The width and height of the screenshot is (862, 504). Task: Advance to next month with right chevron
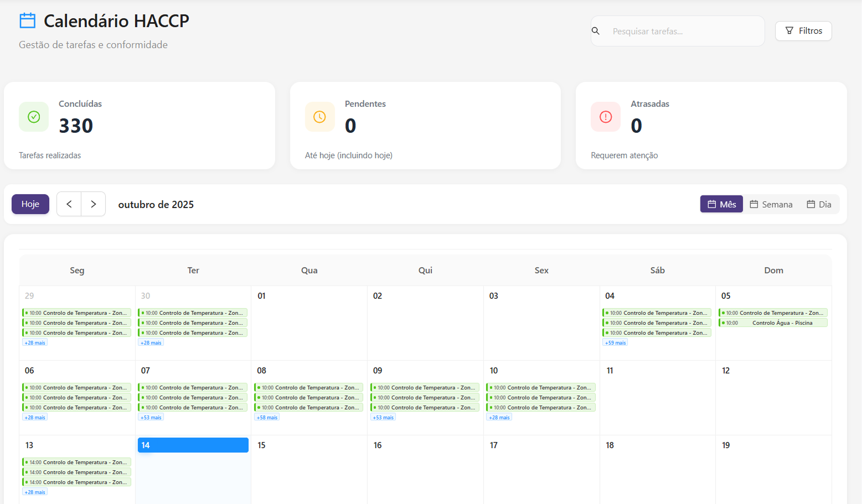[x=94, y=204]
